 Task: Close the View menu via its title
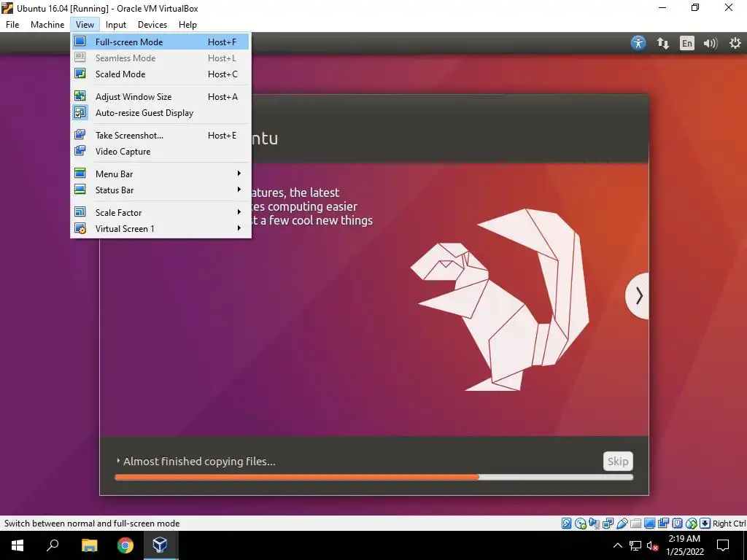coord(85,24)
